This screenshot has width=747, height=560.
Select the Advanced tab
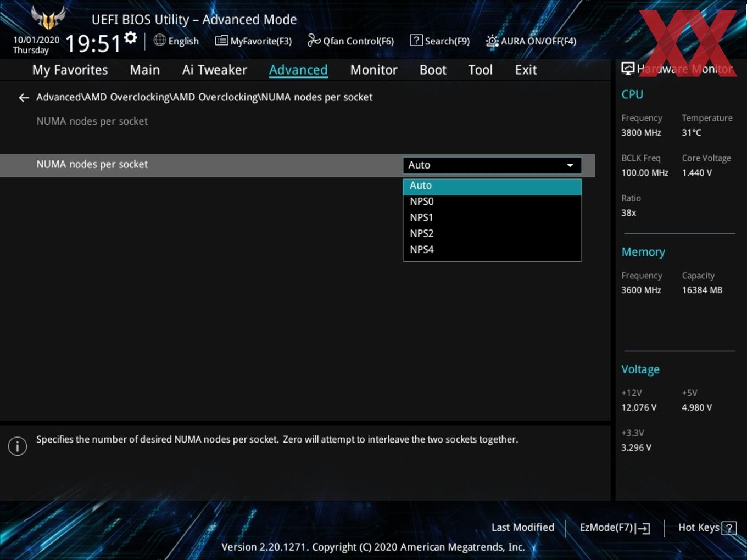pyautogui.click(x=298, y=70)
